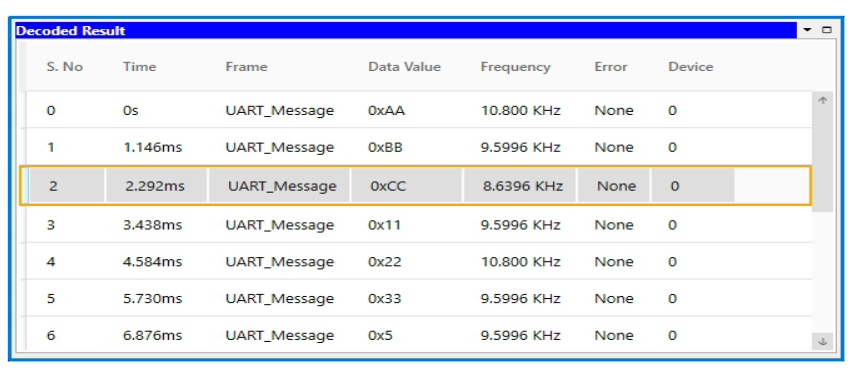The width and height of the screenshot is (853, 372).
Task: Open the Decoded Result panel dropdown arrow
Action: (807, 30)
